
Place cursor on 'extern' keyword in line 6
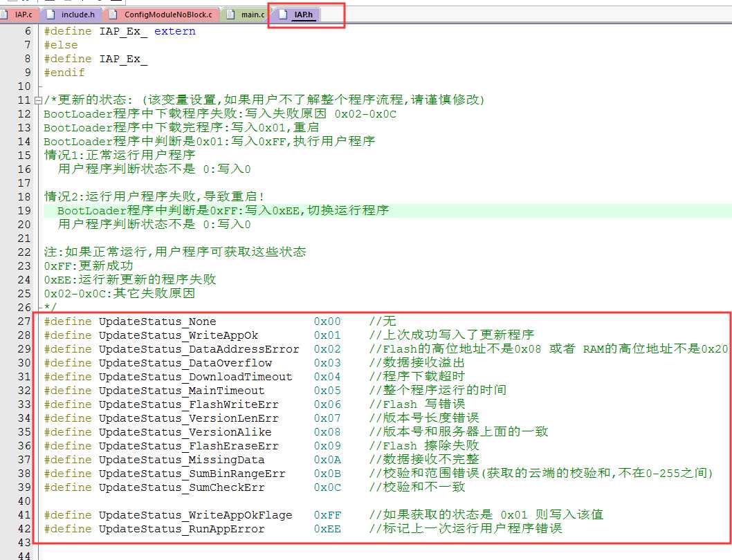174,31
